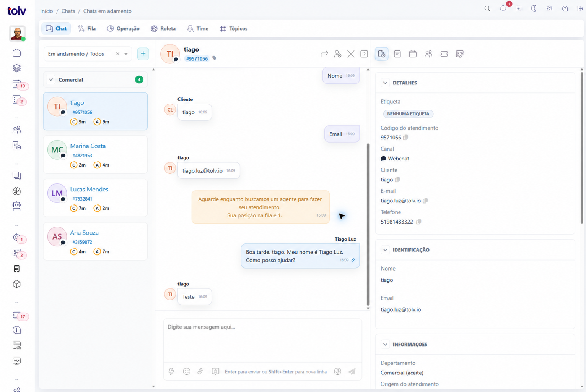Viewport: 586px width, 392px height.
Task: Copy telephone 51981433322
Action: pyautogui.click(x=418, y=222)
